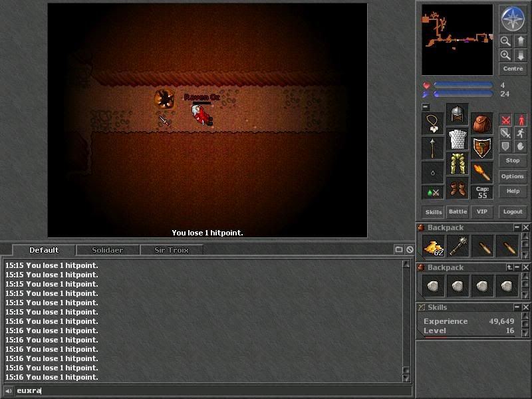Click the mana bar
532x399 pixels.
point(463,94)
